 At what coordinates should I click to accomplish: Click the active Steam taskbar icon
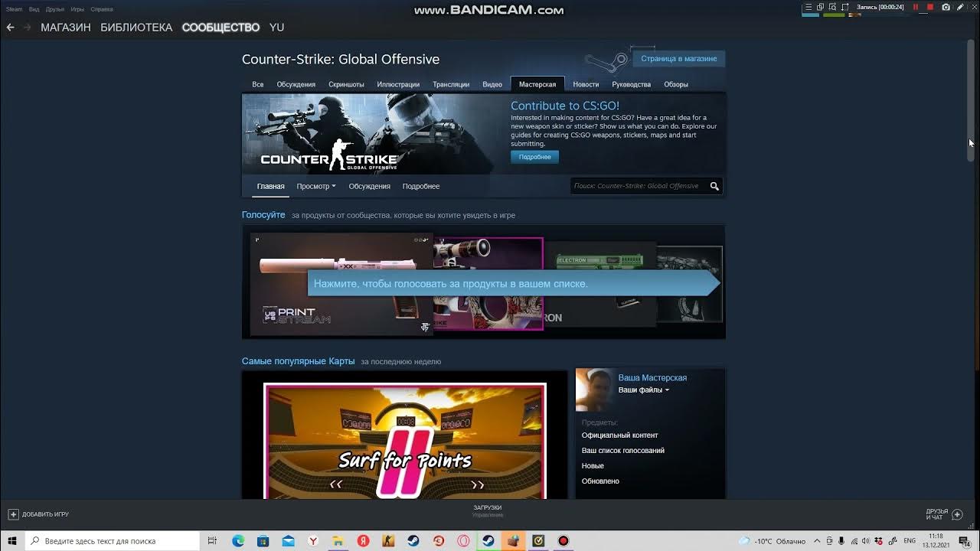488,540
